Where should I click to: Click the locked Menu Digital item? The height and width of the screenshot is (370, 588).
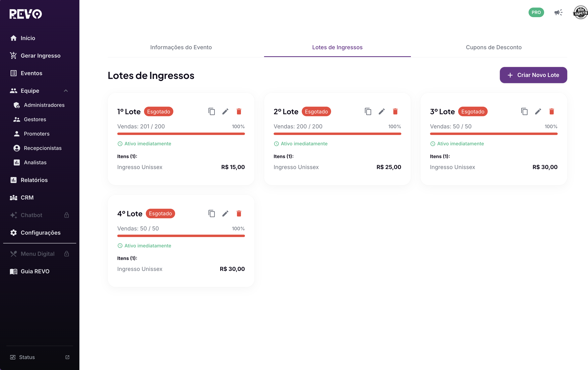pyautogui.click(x=39, y=254)
